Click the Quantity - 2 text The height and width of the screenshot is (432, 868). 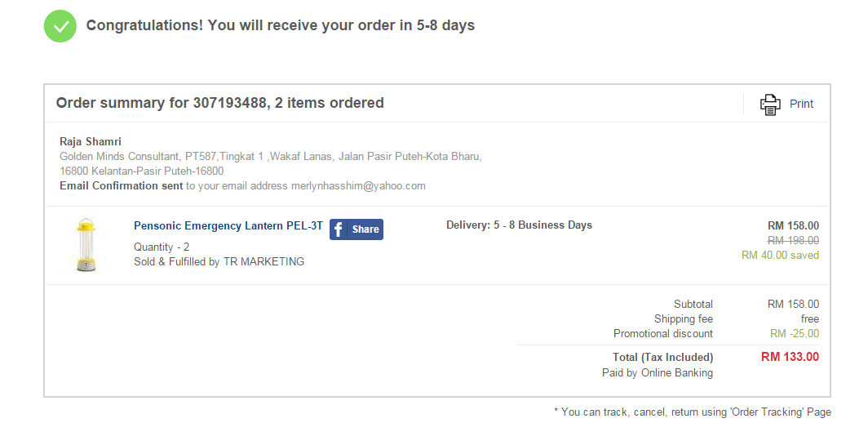tap(162, 247)
